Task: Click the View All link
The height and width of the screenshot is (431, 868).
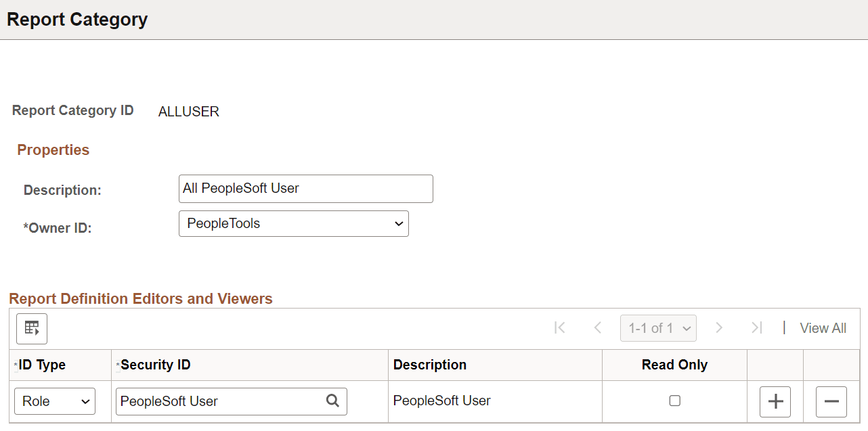Action: [x=823, y=327]
